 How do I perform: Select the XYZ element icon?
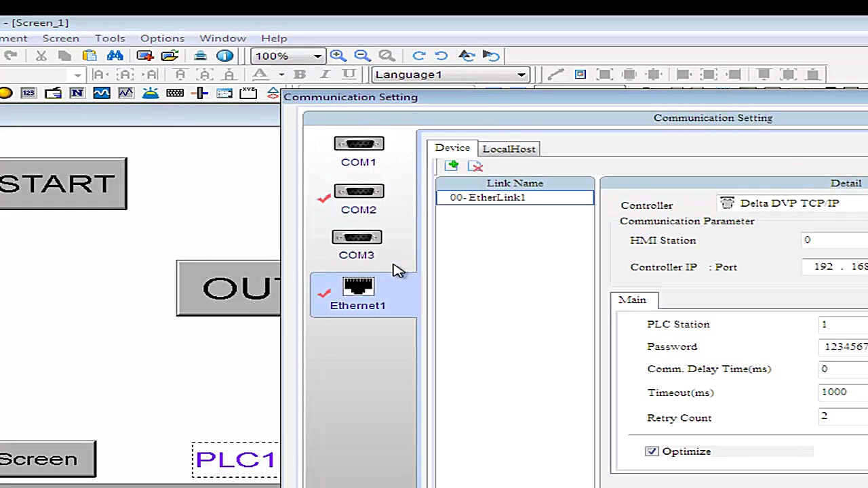(249, 93)
